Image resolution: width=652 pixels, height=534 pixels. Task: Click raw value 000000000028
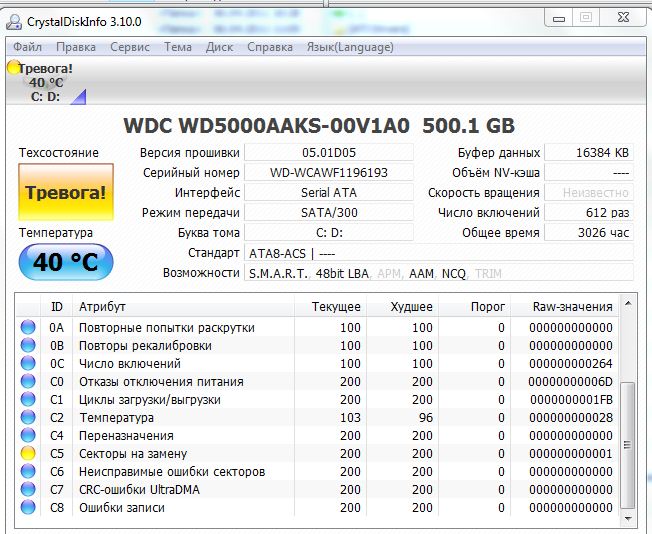pos(570,418)
